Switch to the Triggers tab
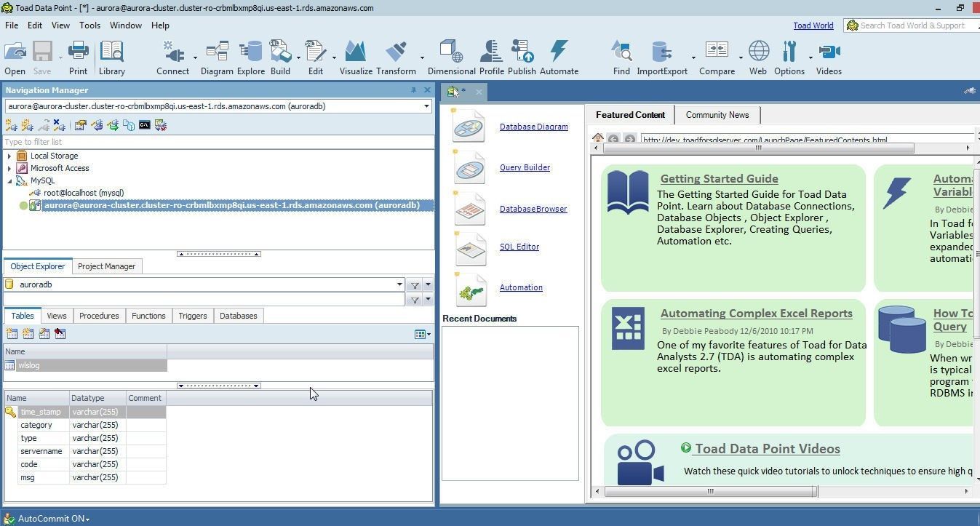980x526 pixels. pyautogui.click(x=193, y=316)
